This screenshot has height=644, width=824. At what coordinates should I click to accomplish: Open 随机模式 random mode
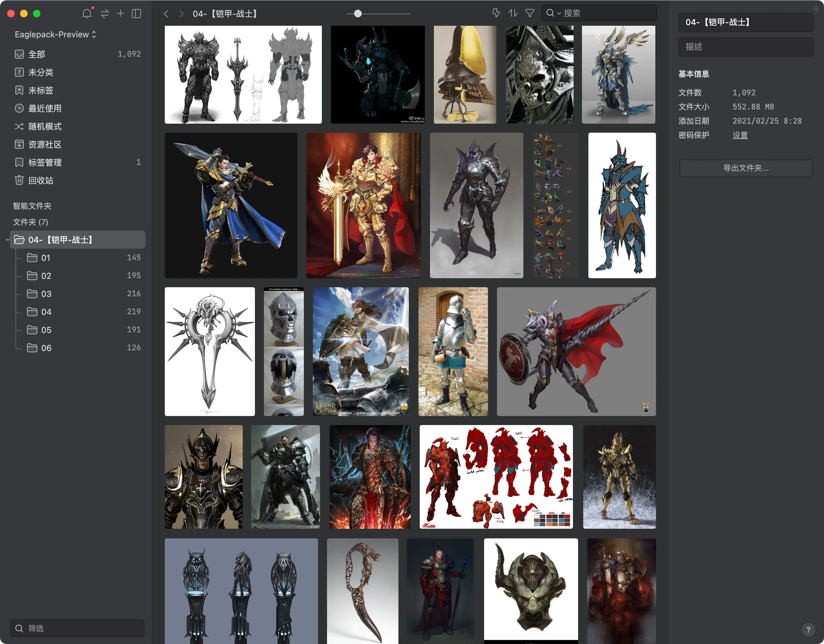pos(78,127)
